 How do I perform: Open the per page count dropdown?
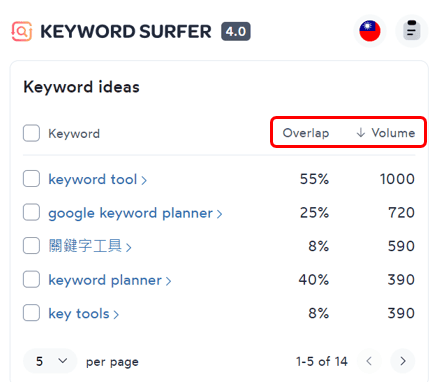click(x=50, y=361)
